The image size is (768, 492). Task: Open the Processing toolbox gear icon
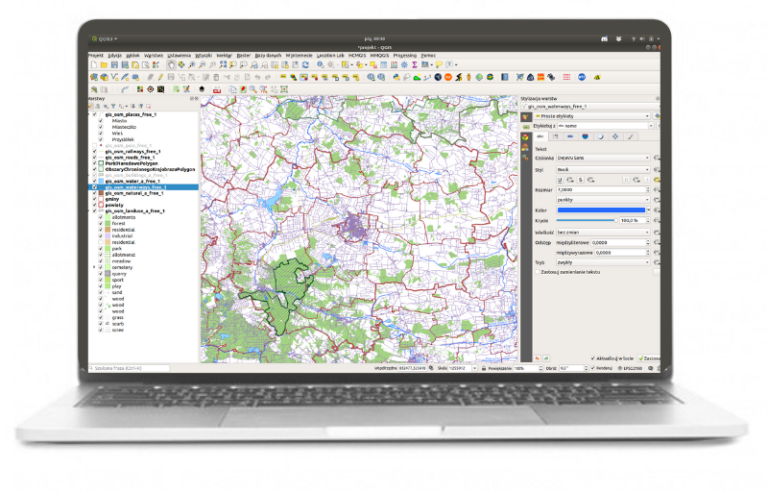click(x=405, y=65)
